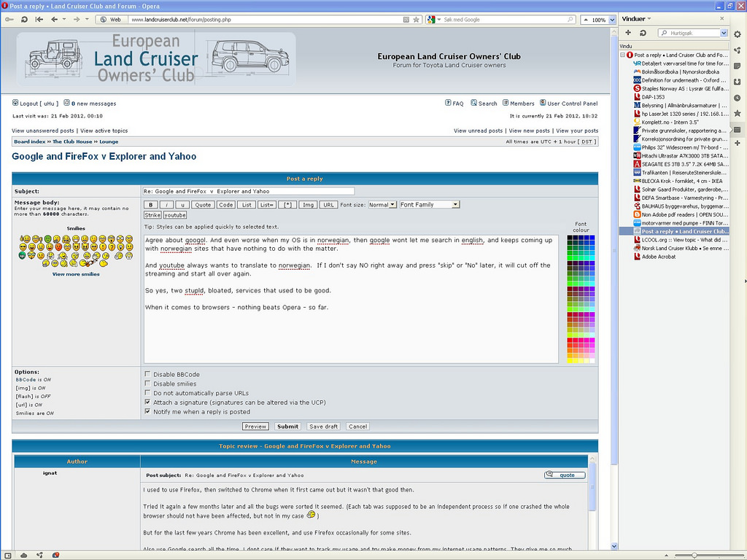
Task: Pick black in the font colour palette
Action: [569, 238]
